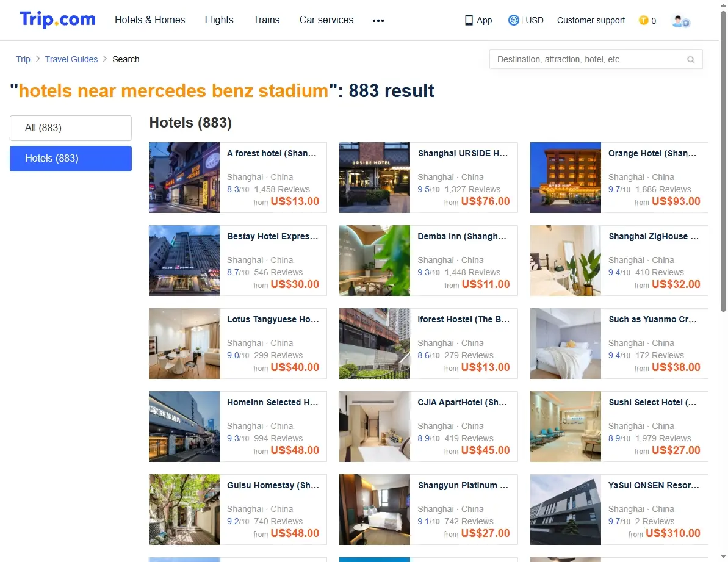Open Shanghai URSIDE Hotel photo
Screen dimensions: 728x562
tap(375, 178)
